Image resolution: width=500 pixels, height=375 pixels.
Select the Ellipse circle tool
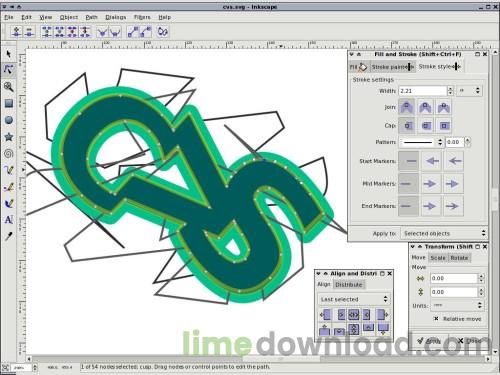click(9, 120)
